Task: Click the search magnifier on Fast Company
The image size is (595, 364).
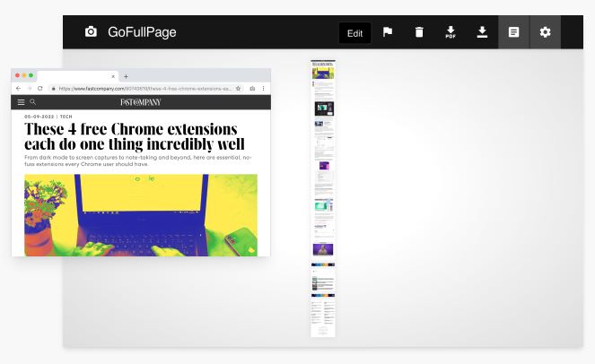Action: click(x=33, y=102)
